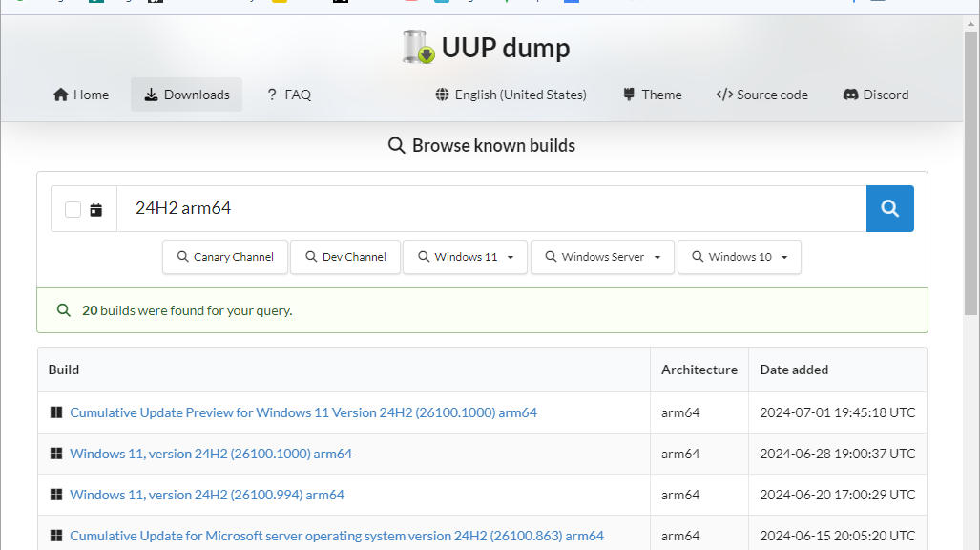Click Windows icon beside 26100.1000 Windows 11 row
The image size is (980, 550).
point(56,454)
